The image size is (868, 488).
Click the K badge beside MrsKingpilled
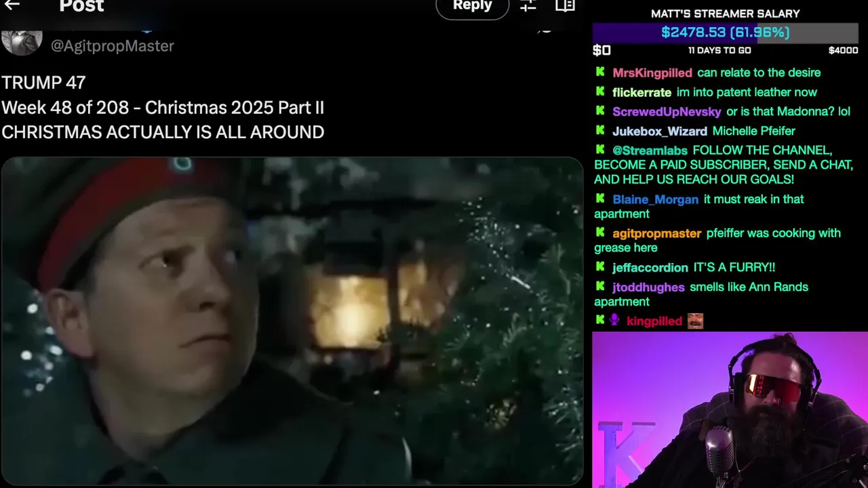[600, 72]
